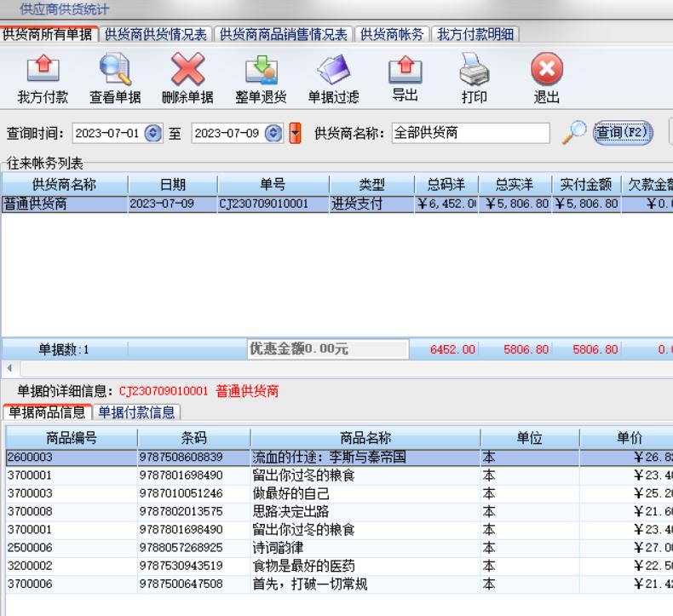Click start date field 2023-07-01
Image resolution: width=673 pixels, height=616 pixels.
click(x=108, y=133)
